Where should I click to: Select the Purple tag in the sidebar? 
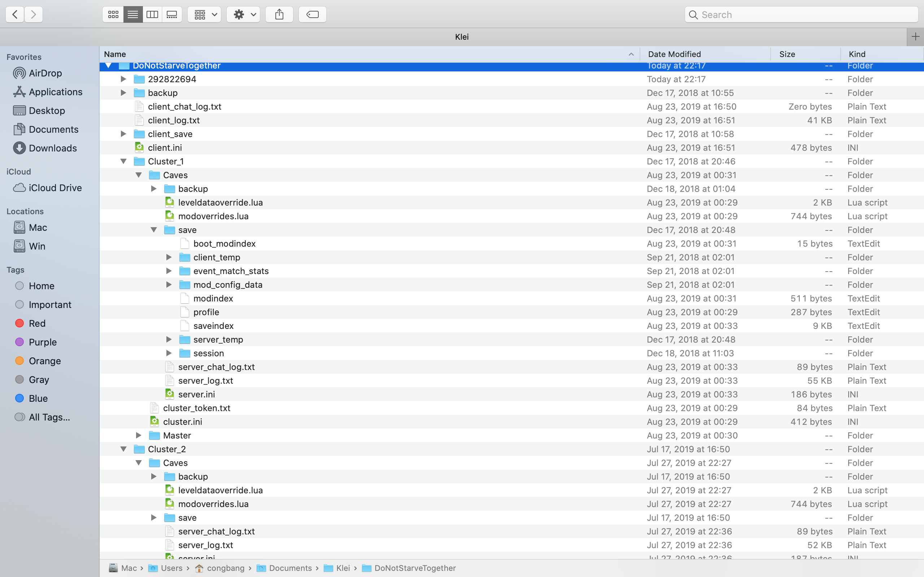pyautogui.click(x=42, y=342)
